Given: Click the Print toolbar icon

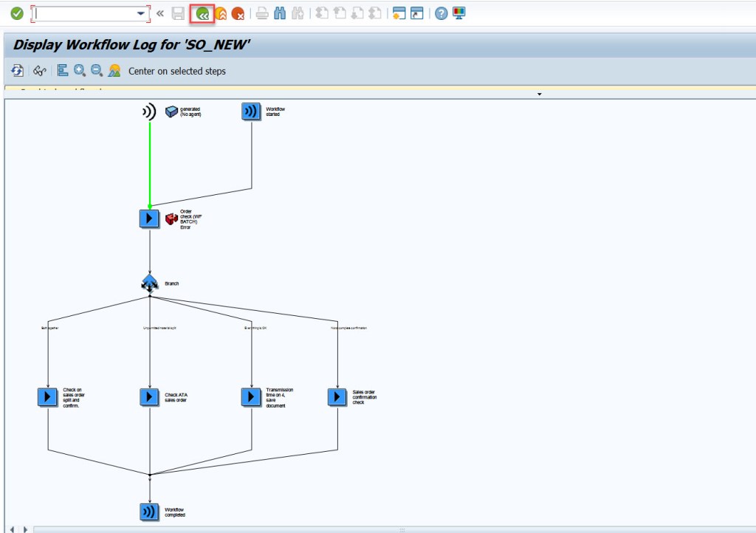Looking at the screenshot, I should 262,12.
